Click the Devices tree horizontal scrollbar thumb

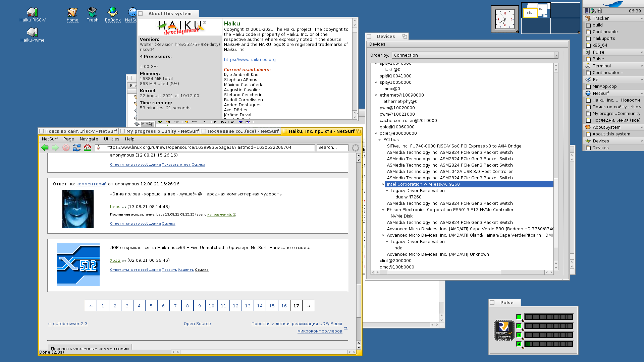tap(444, 273)
